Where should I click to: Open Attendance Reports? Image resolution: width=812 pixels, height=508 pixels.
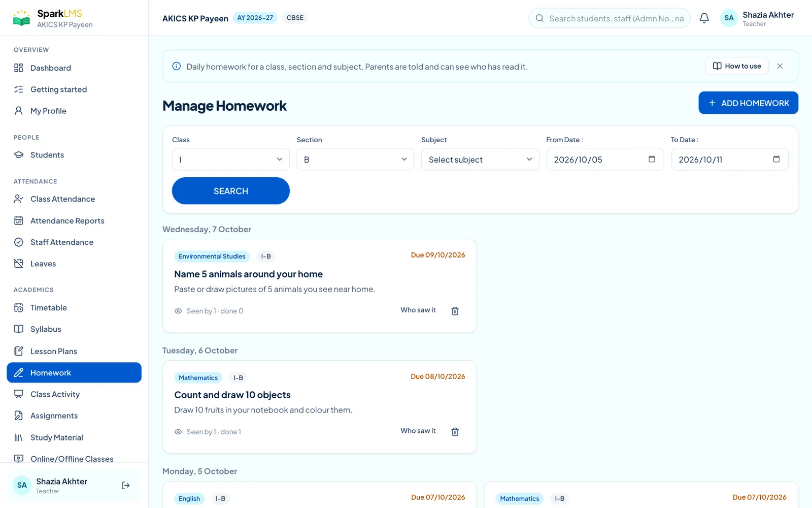pyautogui.click(x=74, y=221)
